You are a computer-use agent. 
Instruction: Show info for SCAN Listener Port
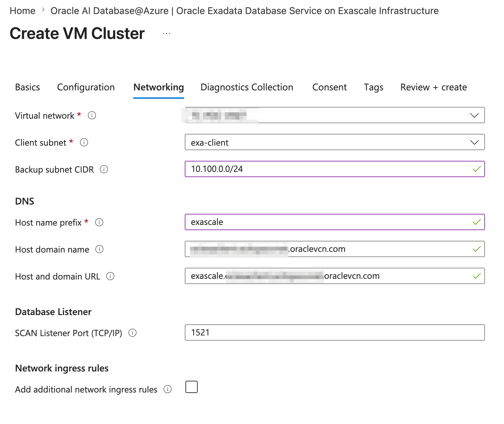point(132,333)
